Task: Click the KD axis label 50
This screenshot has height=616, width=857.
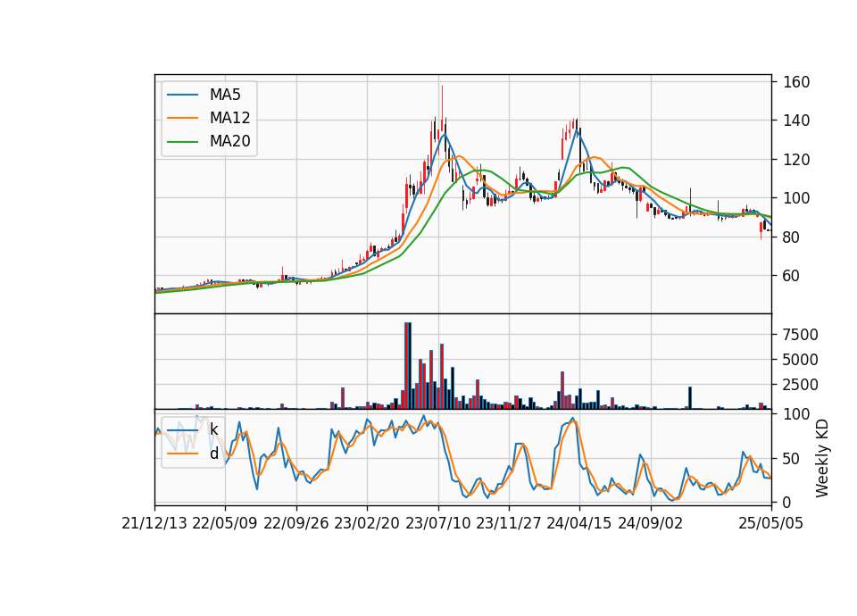Action: tap(792, 459)
